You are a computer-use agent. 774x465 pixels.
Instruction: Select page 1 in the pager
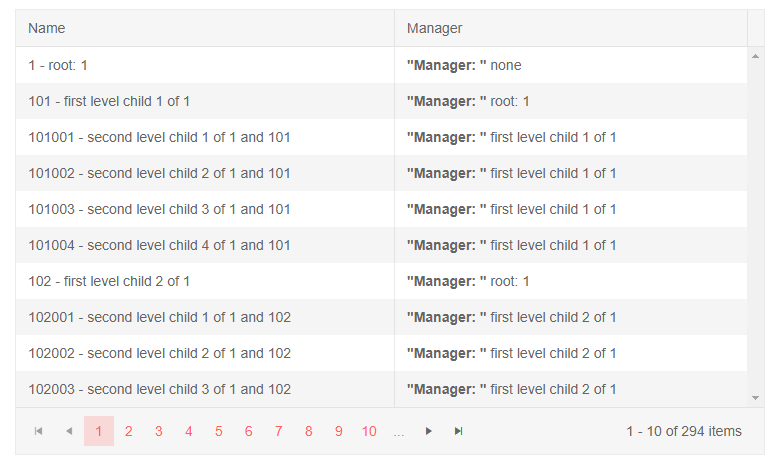[x=99, y=431]
